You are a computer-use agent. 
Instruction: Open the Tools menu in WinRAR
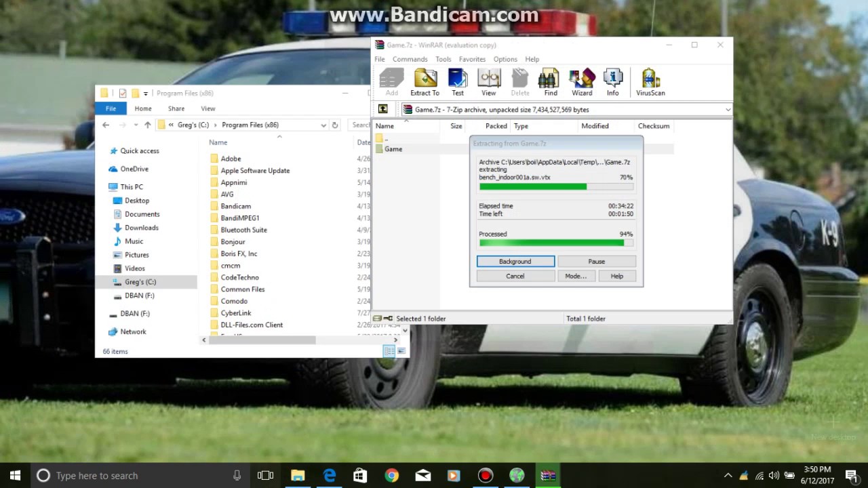[x=443, y=59]
